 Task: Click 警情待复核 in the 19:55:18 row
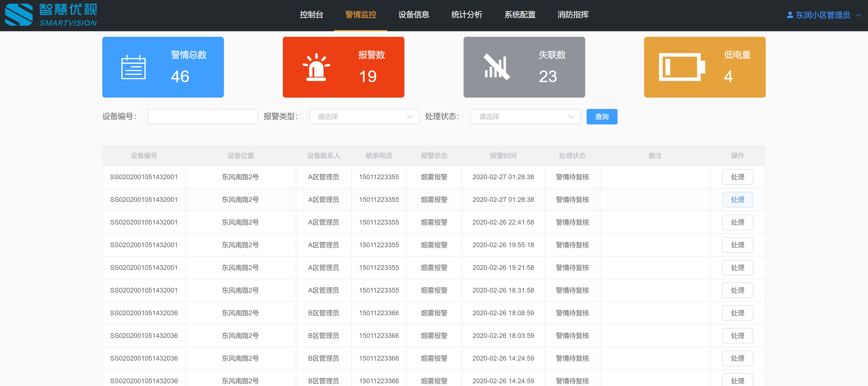coord(572,245)
